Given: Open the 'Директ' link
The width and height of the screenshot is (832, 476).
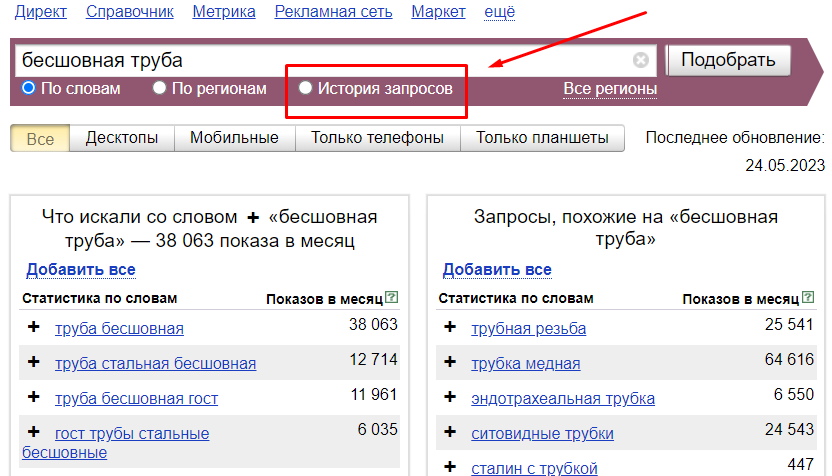Looking at the screenshot, I should 41,12.
